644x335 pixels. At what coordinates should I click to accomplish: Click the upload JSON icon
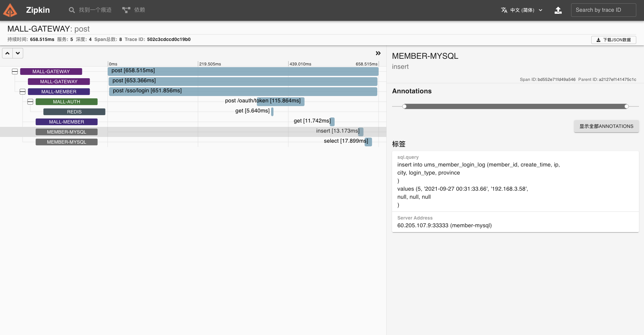tap(558, 10)
